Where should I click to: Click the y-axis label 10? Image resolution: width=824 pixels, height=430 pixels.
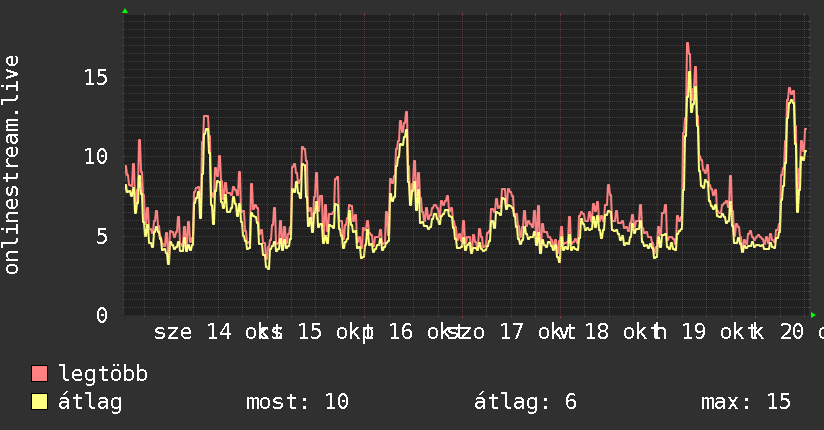(x=96, y=156)
